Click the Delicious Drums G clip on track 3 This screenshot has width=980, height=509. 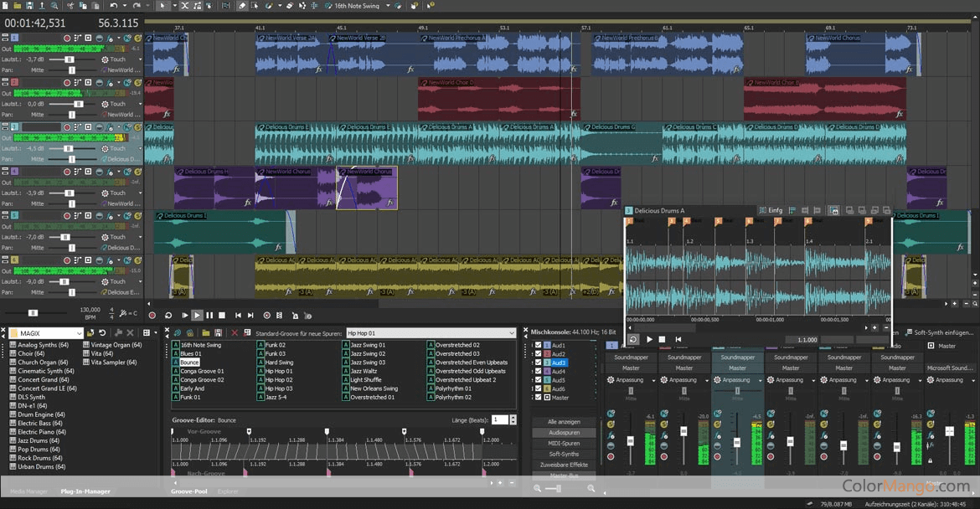622,143
